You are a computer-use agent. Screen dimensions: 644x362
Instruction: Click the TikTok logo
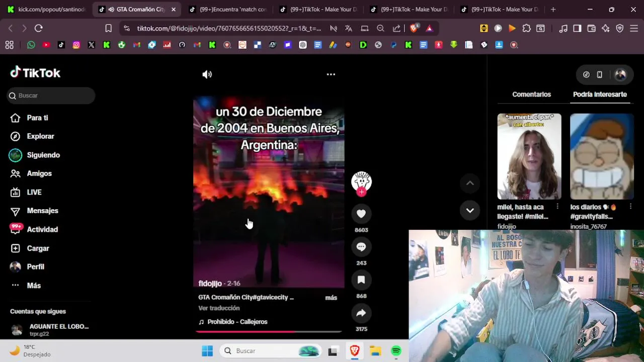click(35, 73)
